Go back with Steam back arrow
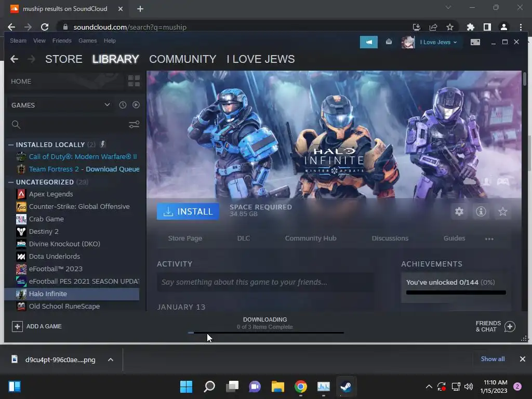Image resolution: width=532 pixels, height=399 pixels. [x=14, y=59]
